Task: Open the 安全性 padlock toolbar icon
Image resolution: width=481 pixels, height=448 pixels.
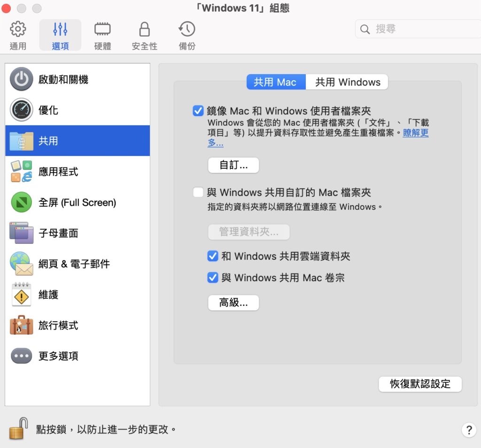Action: (x=145, y=29)
